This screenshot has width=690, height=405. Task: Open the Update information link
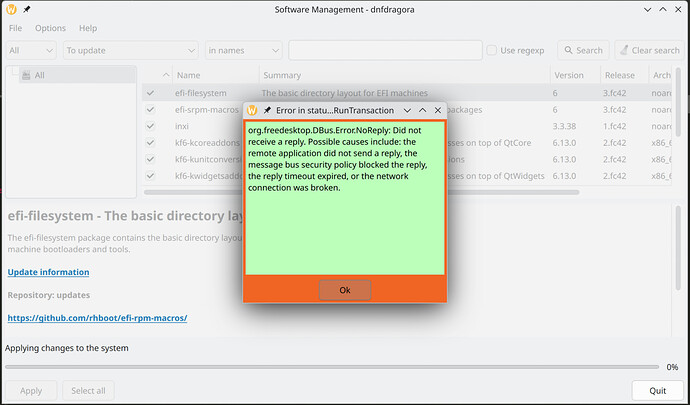coord(48,272)
